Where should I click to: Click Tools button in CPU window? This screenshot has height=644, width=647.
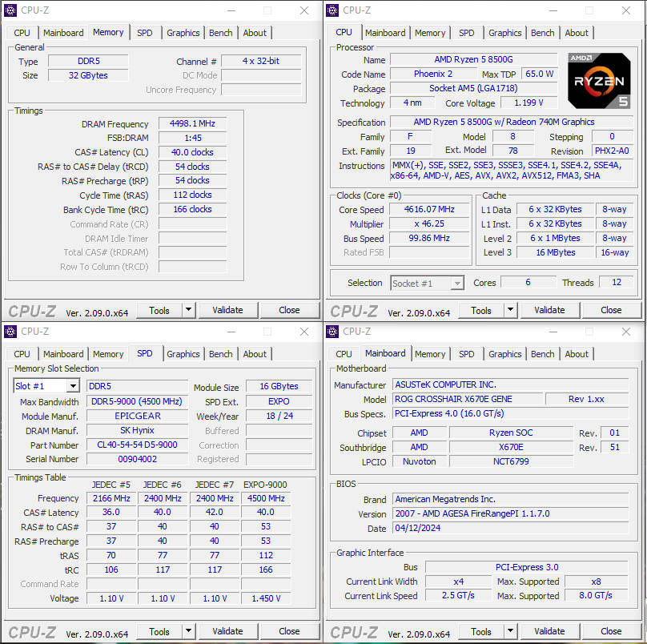point(481,310)
